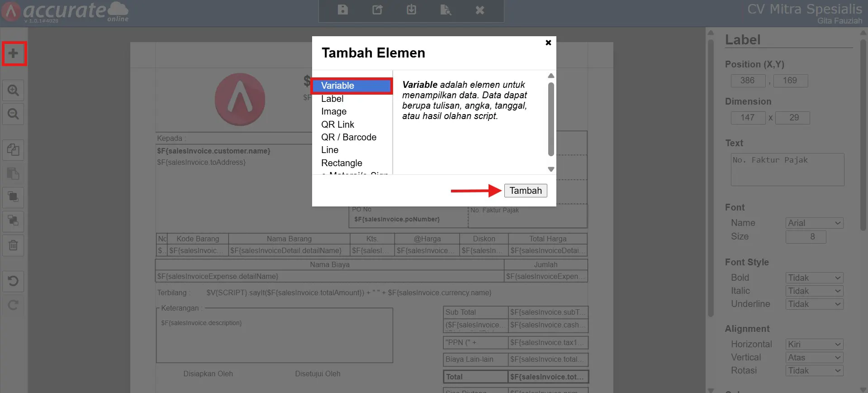This screenshot has height=393, width=868.
Task: Click the Dimension height field showing 29
Action: pos(792,118)
